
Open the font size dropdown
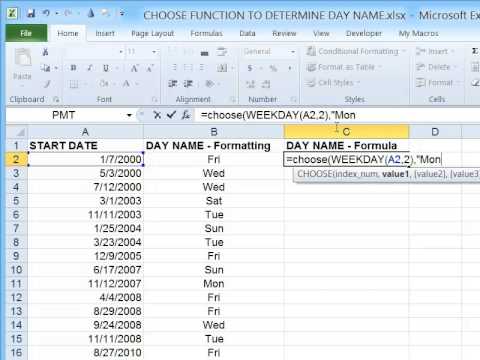(154, 52)
